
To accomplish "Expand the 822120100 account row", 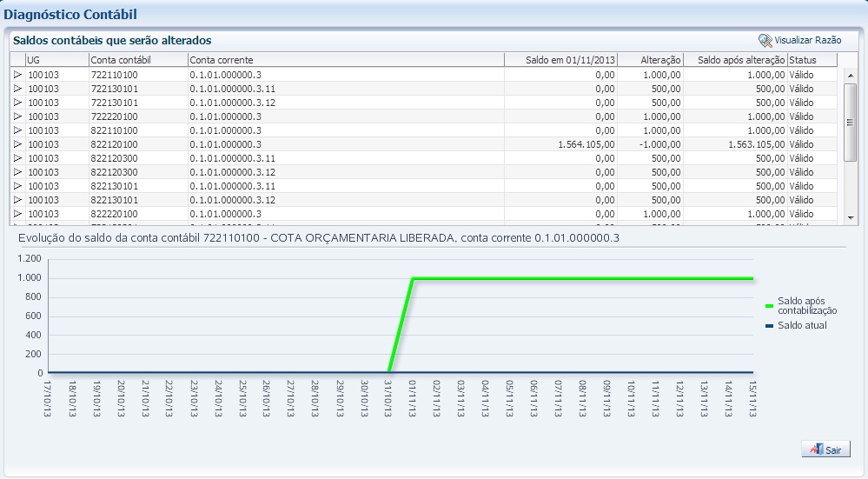I will click(17, 144).
